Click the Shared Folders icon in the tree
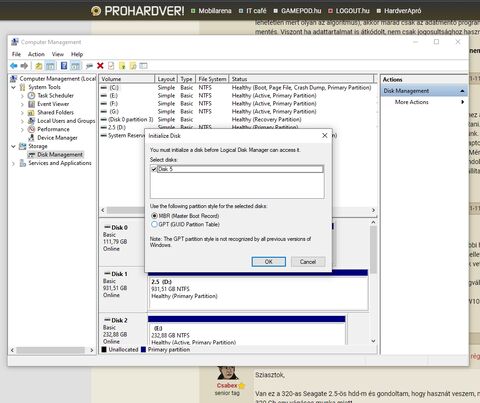480x403 pixels. click(31, 113)
